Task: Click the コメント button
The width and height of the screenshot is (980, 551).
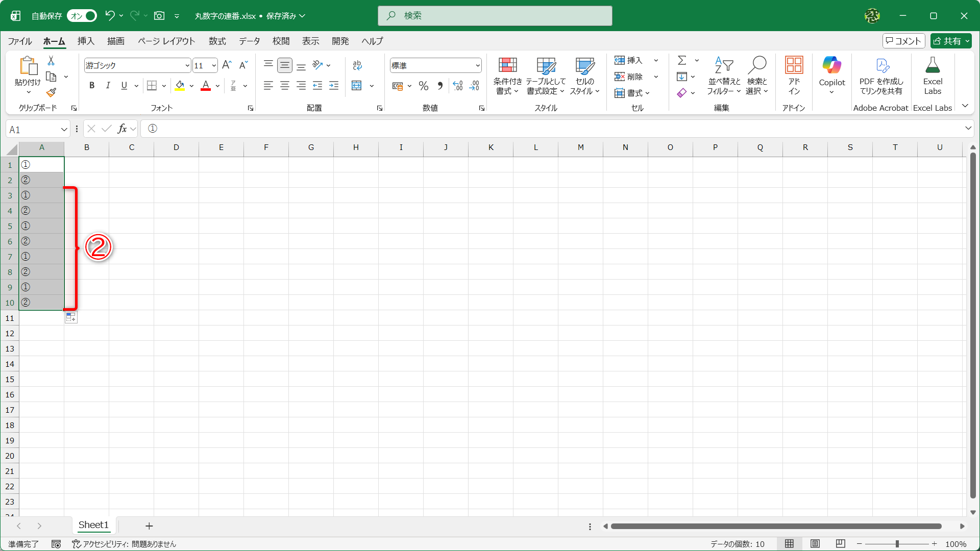Action: pos(903,41)
